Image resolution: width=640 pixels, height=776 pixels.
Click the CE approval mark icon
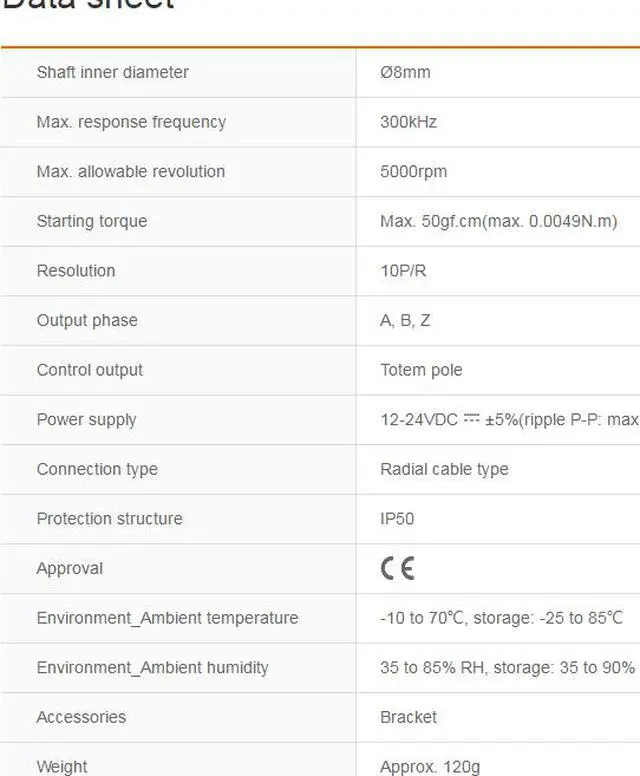397,568
